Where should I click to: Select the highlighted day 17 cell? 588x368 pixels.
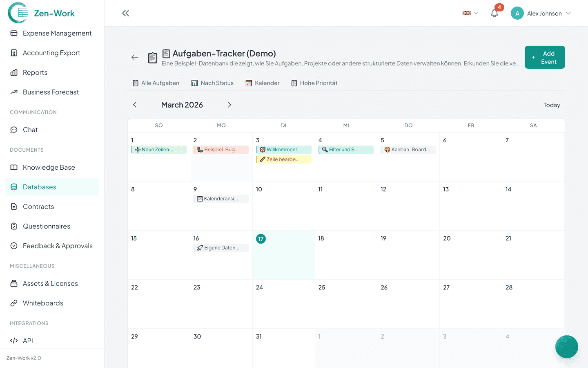[x=284, y=255]
